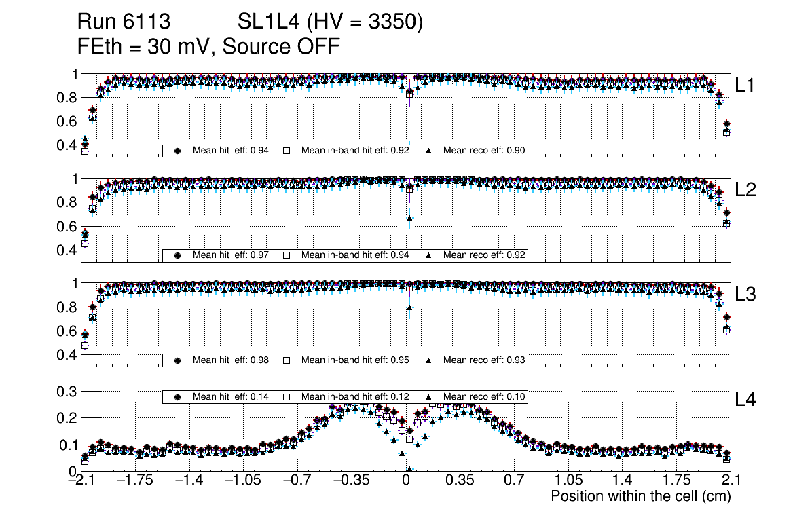Click the 'Run 6113' title text
Screen dimensions: 812x524
point(124,22)
